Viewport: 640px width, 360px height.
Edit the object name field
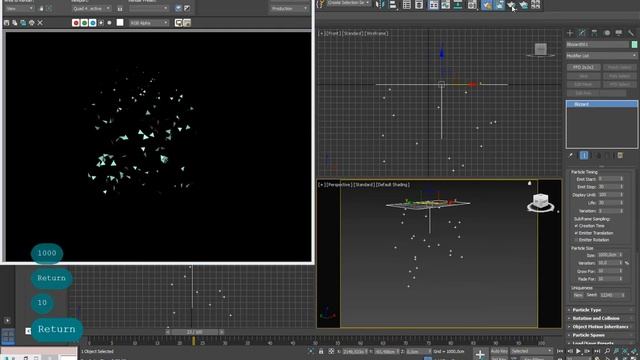(x=598, y=44)
